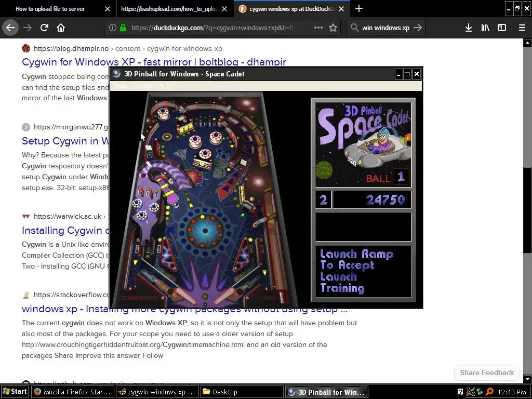Click the search bar magnifier icon
Image resolution: width=532 pixels, height=399 pixels.
tap(354, 28)
